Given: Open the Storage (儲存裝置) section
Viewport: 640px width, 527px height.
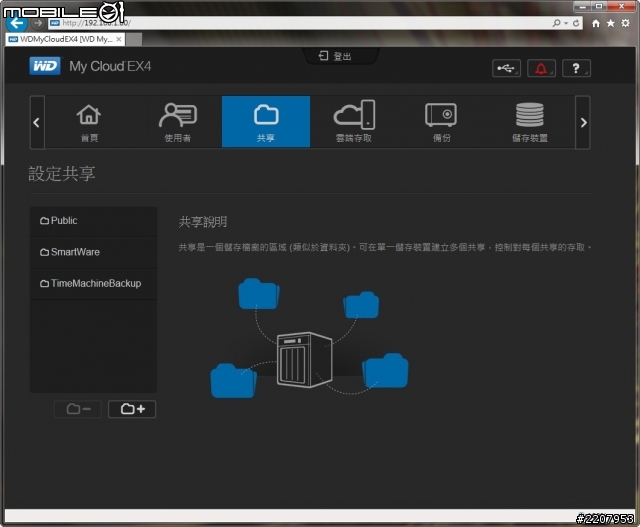Looking at the screenshot, I should pyautogui.click(x=530, y=122).
